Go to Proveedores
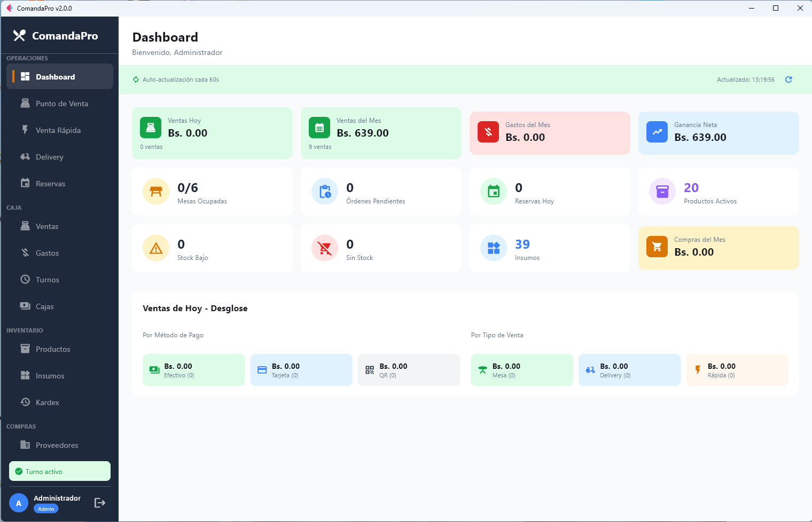The width and height of the screenshot is (812, 522). (x=60, y=445)
